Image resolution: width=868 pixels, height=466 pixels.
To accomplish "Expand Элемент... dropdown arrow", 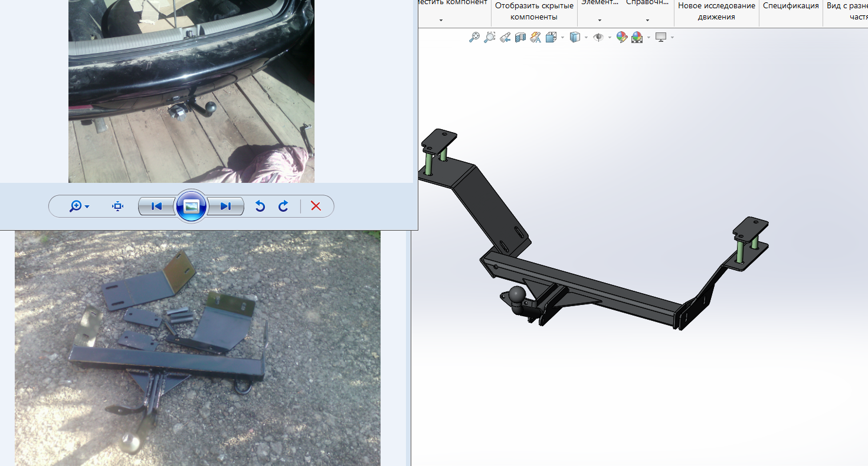I will point(600,20).
